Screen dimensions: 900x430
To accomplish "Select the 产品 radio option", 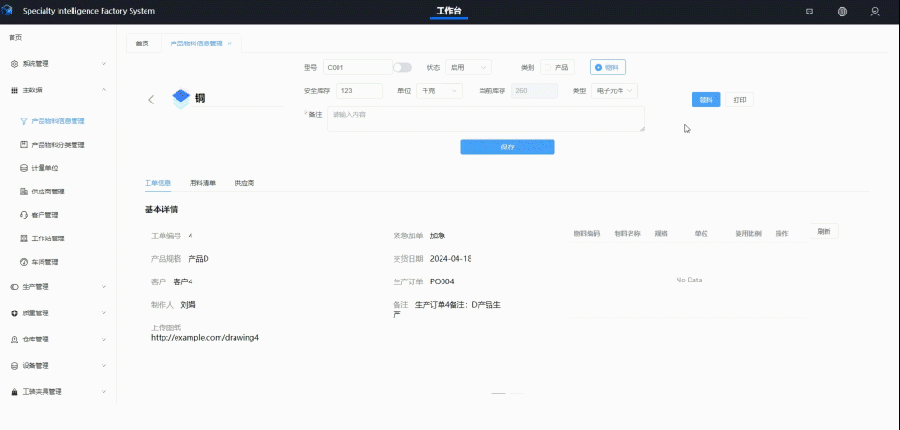I will 557,67.
